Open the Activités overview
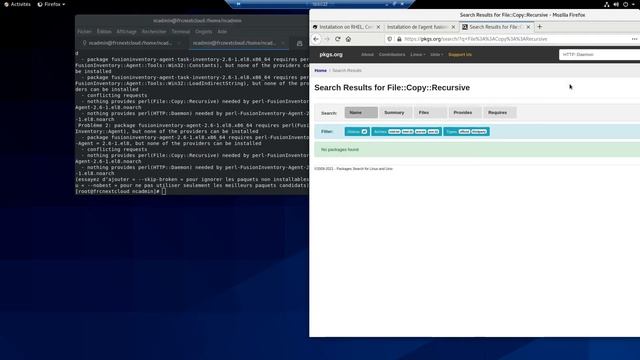This screenshot has height=360, width=640. tap(18, 4)
